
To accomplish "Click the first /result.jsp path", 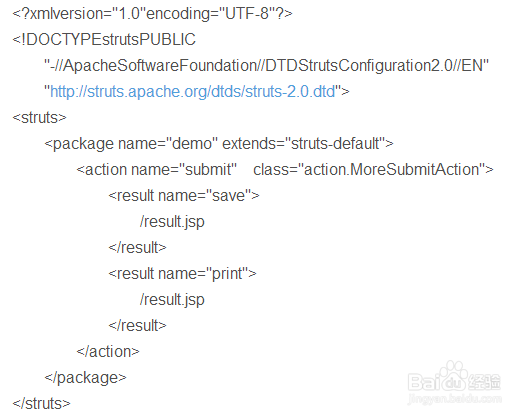I will point(172,222).
